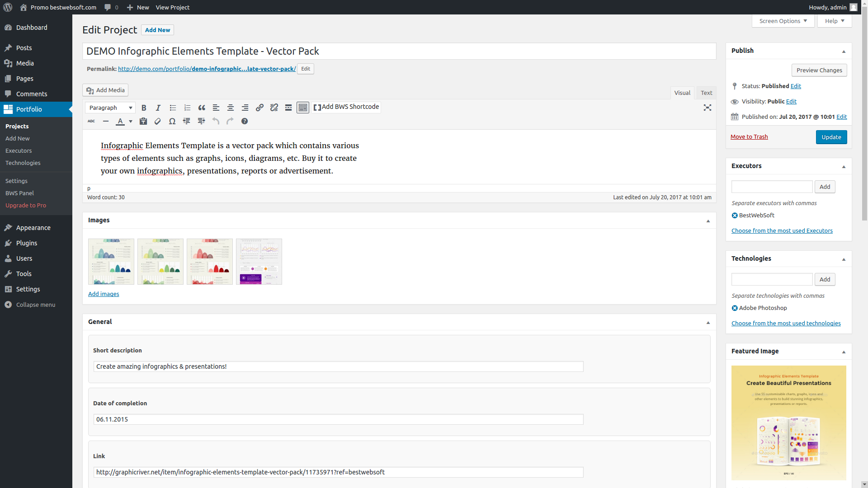Insert special character omega icon
The width and height of the screenshot is (868, 488).
[x=172, y=121]
